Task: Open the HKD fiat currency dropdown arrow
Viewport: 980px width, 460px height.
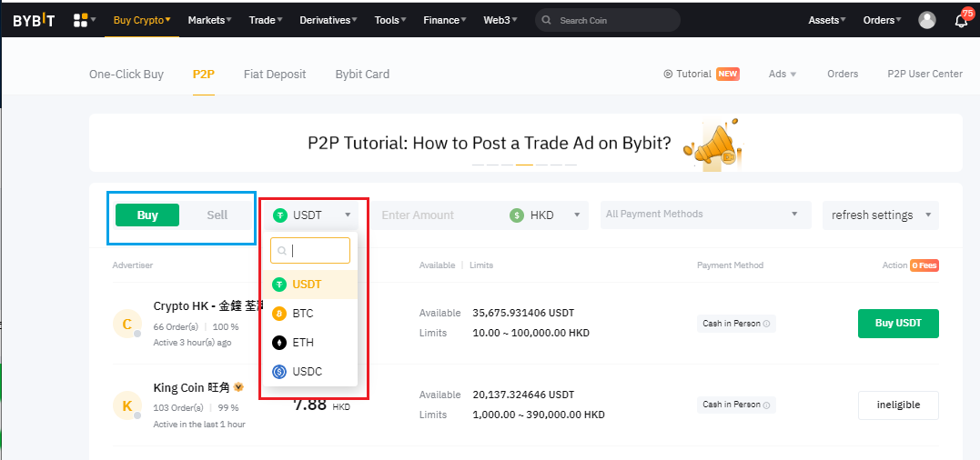Action: coord(576,215)
